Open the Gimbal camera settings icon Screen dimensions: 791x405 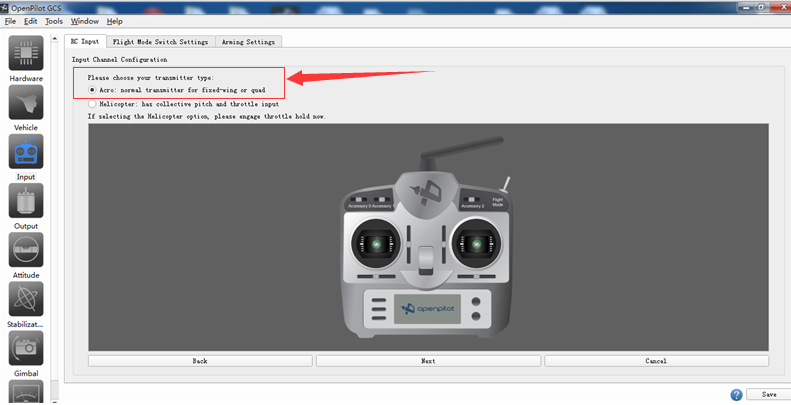(x=26, y=348)
